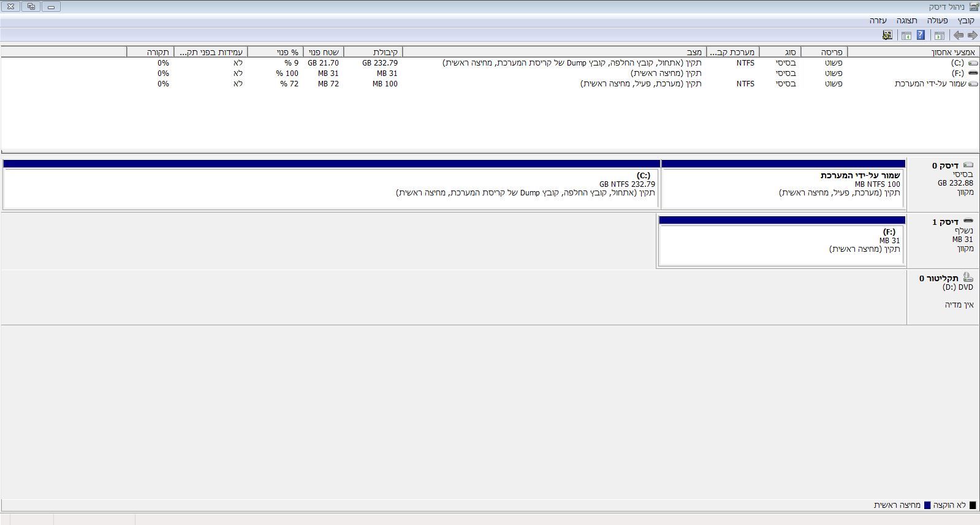The height and width of the screenshot is (525, 980).
Task: Sort by the אמצעי אחסון column header
Action: 913,52
